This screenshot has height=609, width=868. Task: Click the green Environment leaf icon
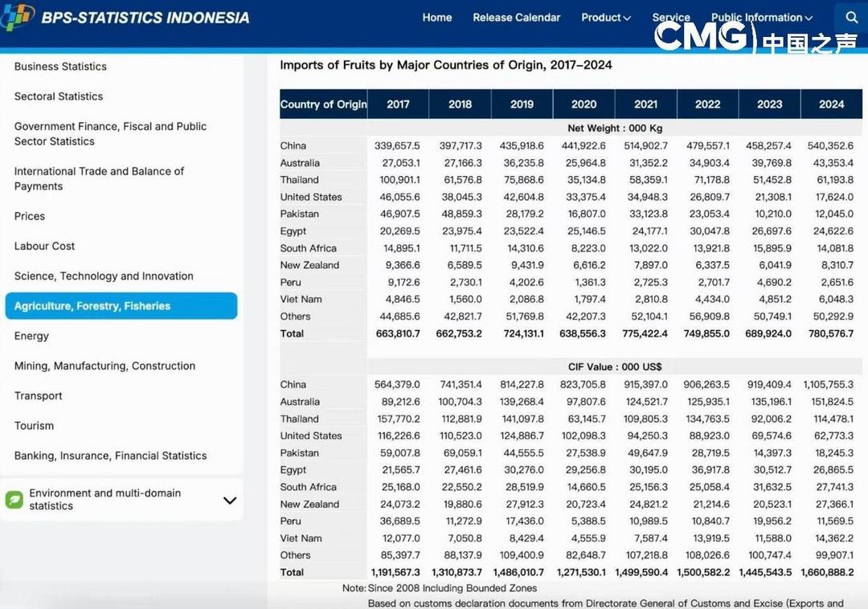point(14,500)
